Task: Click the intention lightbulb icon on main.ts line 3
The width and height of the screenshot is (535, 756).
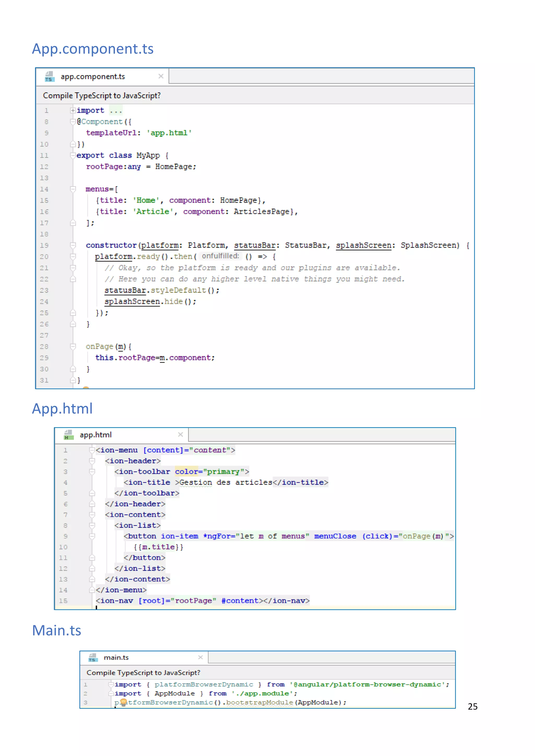Action: click(x=124, y=702)
